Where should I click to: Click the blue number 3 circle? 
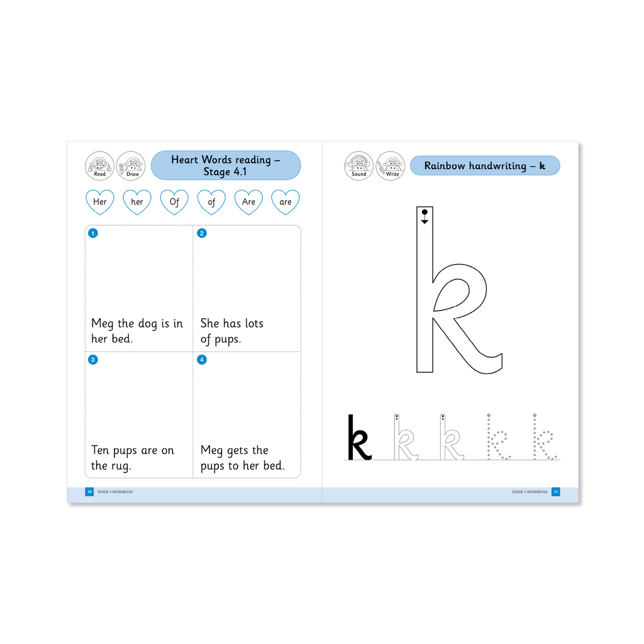click(x=93, y=360)
